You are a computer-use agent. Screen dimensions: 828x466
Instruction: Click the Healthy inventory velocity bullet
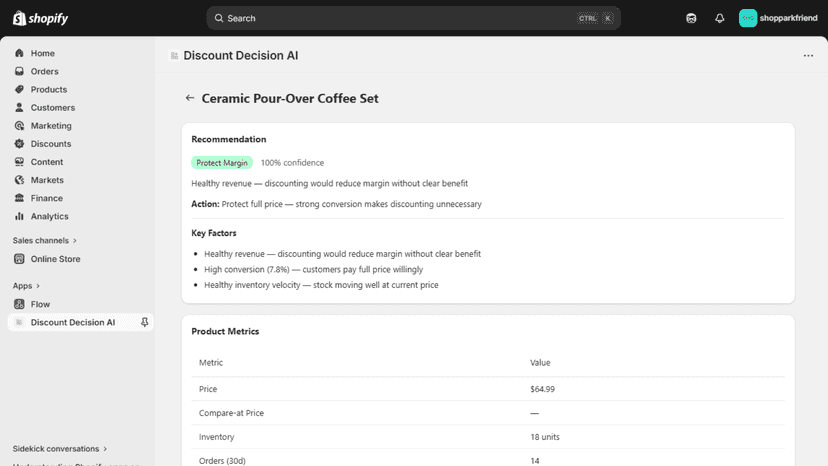pos(321,285)
